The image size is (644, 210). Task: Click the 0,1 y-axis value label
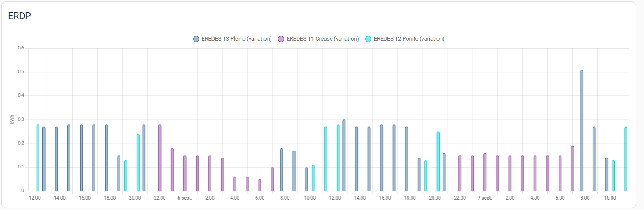pyautogui.click(x=21, y=167)
